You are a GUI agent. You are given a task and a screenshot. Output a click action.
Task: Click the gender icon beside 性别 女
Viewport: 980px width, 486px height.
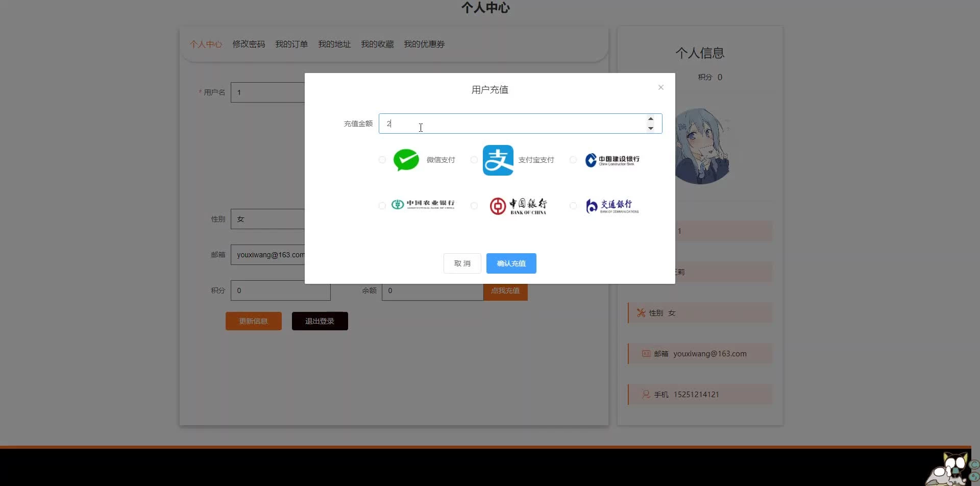641,313
